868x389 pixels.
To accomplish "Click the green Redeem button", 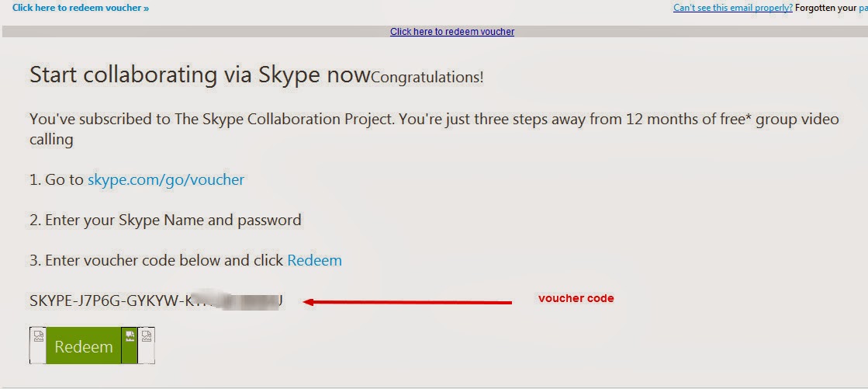I will (x=83, y=346).
